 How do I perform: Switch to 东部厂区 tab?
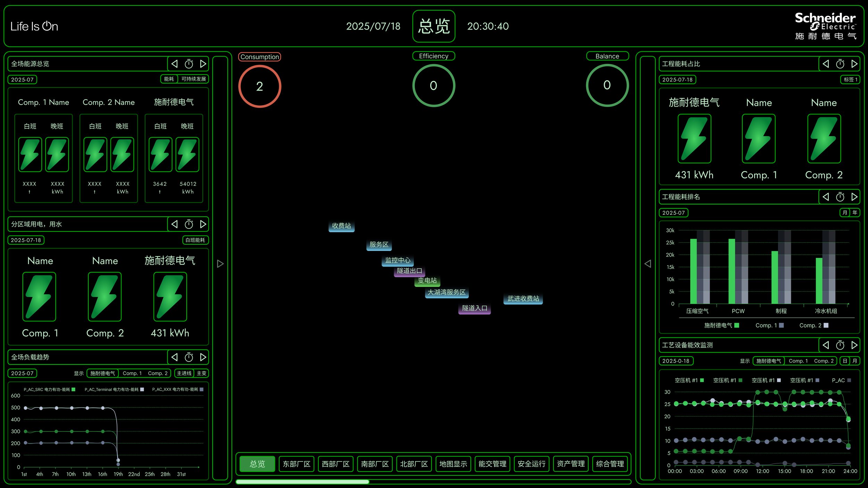pyautogui.click(x=297, y=464)
